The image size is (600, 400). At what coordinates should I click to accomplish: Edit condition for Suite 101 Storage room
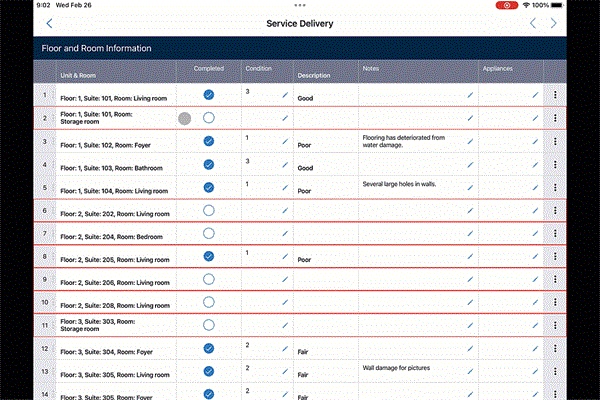click(285, 118)
